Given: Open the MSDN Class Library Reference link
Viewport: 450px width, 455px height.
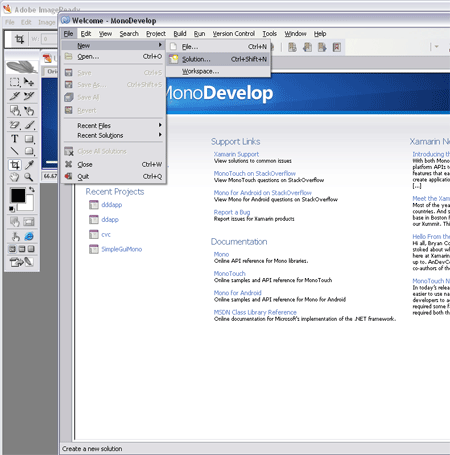Looking at the screenshot, I should pyautogui.click(x=255, y=312).
